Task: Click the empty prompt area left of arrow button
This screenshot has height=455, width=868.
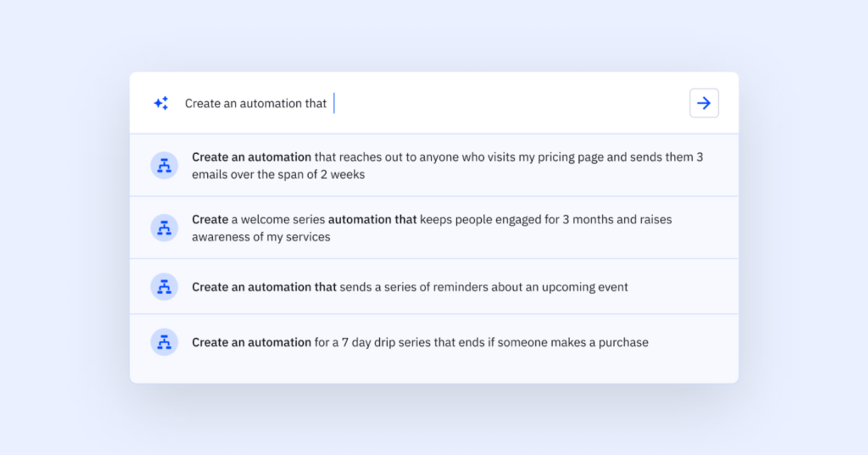Action: point(510,103)
